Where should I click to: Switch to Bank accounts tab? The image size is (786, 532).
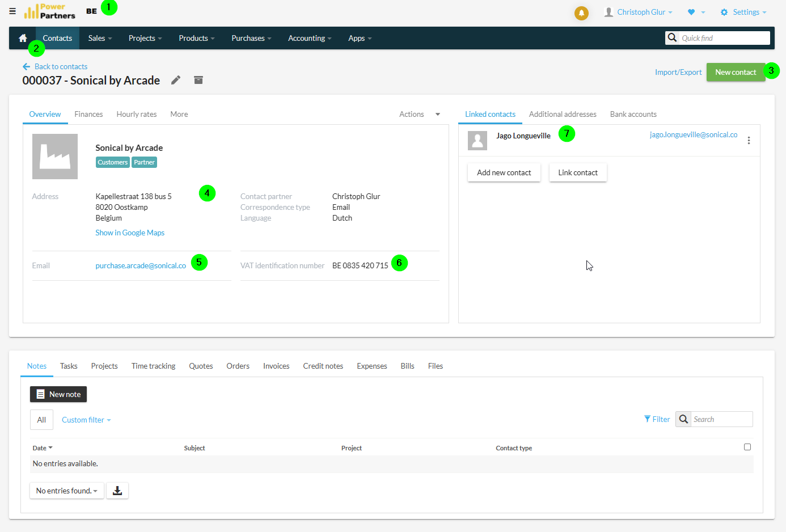[633, 114]
